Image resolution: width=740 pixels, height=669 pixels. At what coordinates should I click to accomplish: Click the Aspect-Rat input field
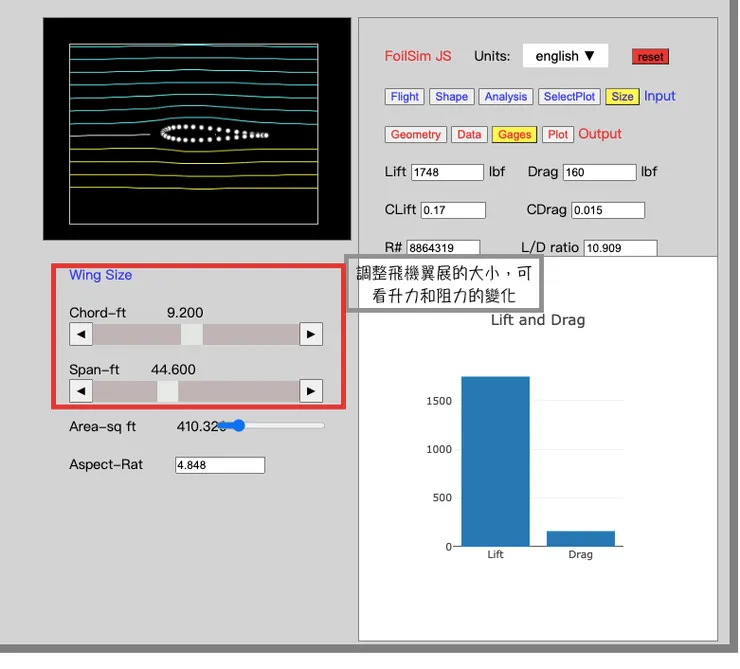click(220, 465)
